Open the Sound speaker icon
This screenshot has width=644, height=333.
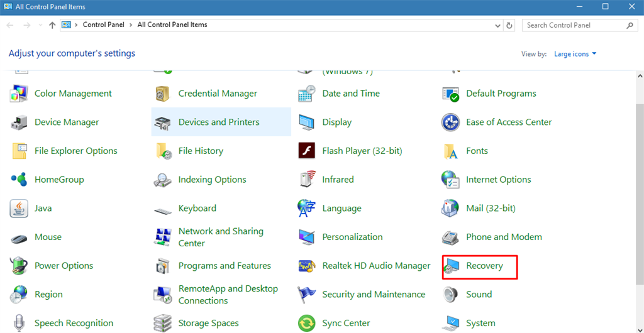pyautogui.click(x=450, y=295)
